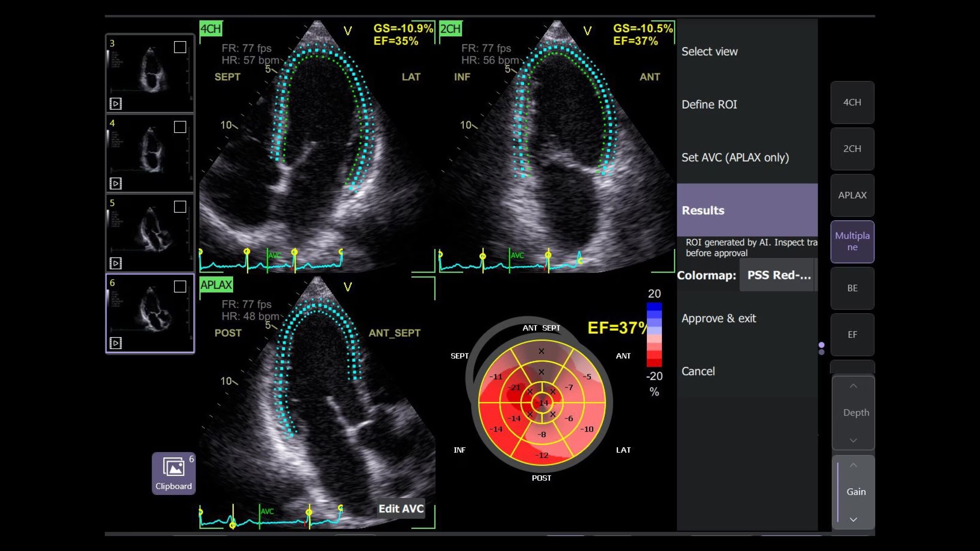Click cine loop icon on thumbnail 4
The height and width of the screenshot is (551, 980).
click(x=116, y=183)
